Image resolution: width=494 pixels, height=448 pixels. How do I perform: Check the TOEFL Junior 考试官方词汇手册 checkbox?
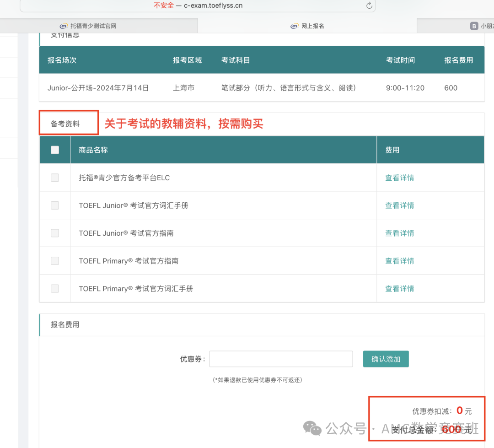(x=55, y=205)
